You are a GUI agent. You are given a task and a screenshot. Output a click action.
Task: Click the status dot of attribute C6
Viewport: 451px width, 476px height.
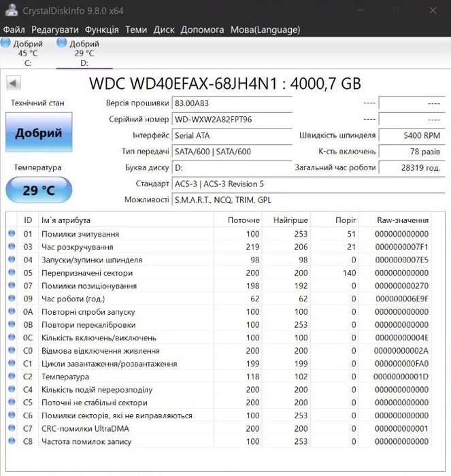click(12, 415)
